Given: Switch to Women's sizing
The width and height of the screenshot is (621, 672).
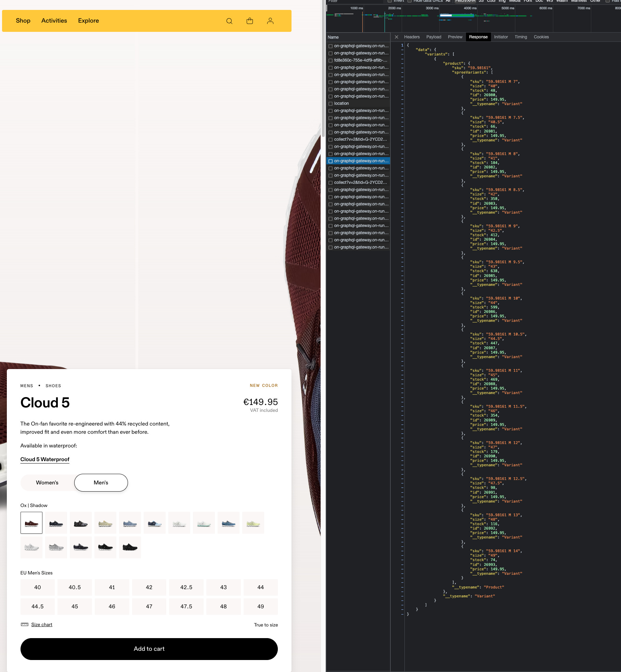Looking at the screenshot, I should click(x=47, y=482).
